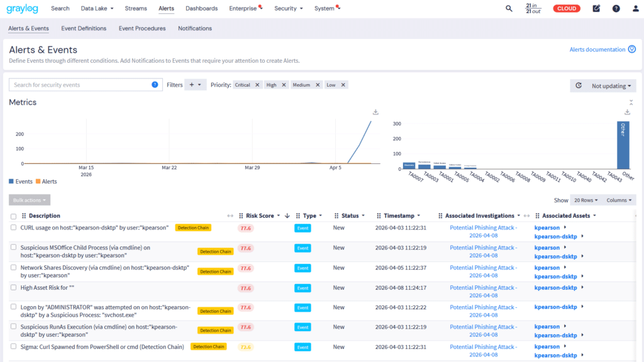Open the 20 Rows dropdown

584,200
